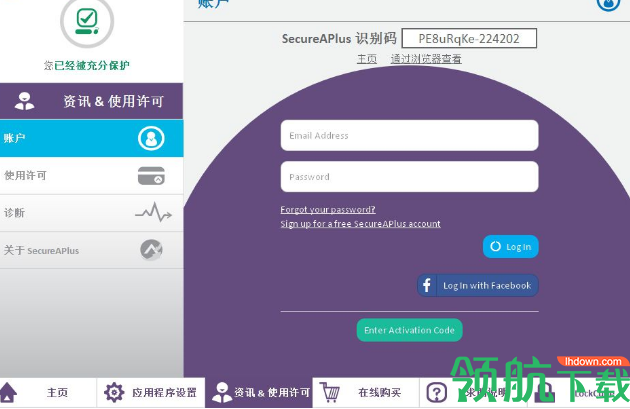The width and height of the screenshot is (630, 409).
Task: Click the user icon beside 资讯 & 使用许可 header
Action: click(x=24, y=101)
